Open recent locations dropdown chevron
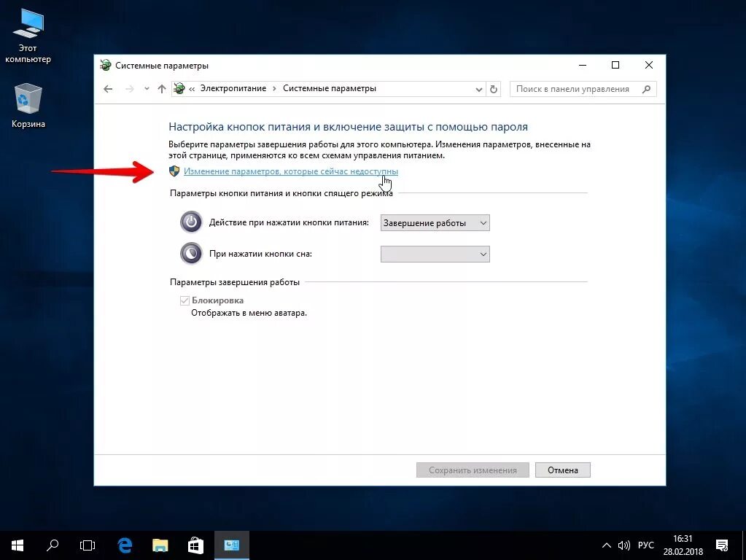 click(x=147, y=88)
